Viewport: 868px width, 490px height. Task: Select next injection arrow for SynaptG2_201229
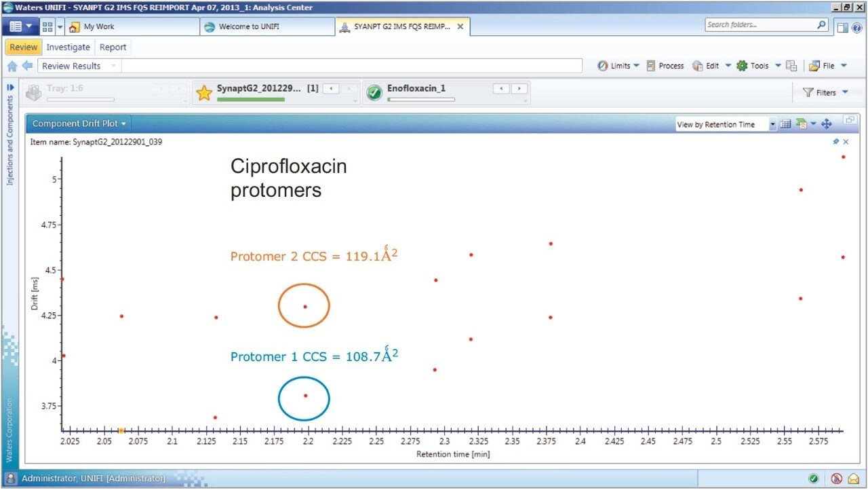point(350,89)
